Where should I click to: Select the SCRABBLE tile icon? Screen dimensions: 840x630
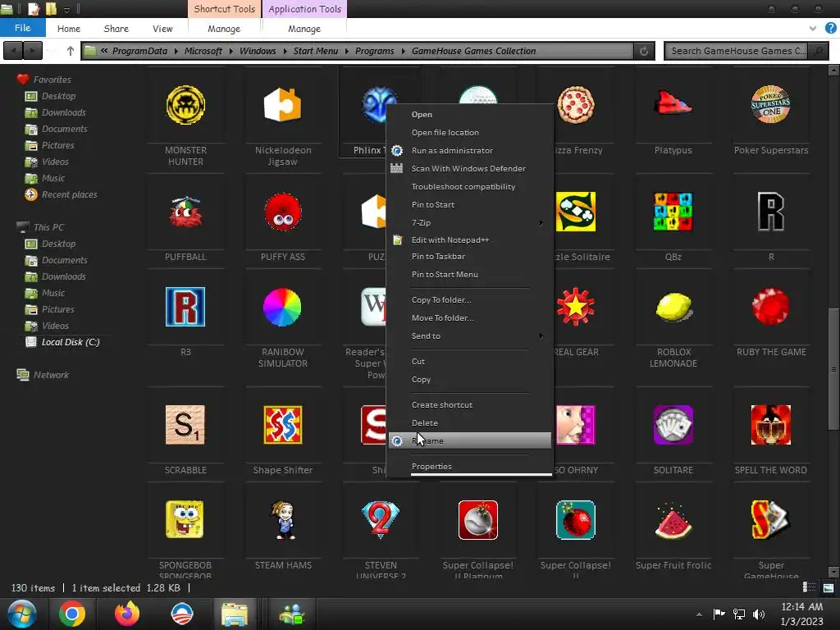(x=185, y=425)
